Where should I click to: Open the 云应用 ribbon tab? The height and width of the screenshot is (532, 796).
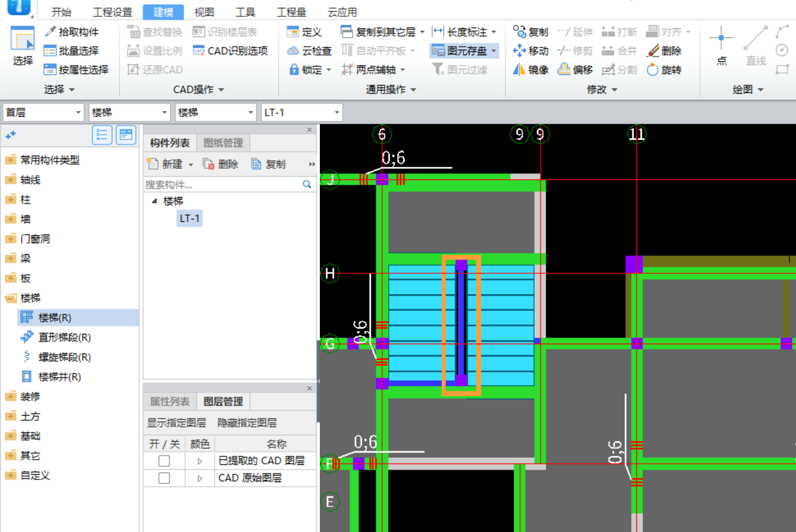point(342,12)
